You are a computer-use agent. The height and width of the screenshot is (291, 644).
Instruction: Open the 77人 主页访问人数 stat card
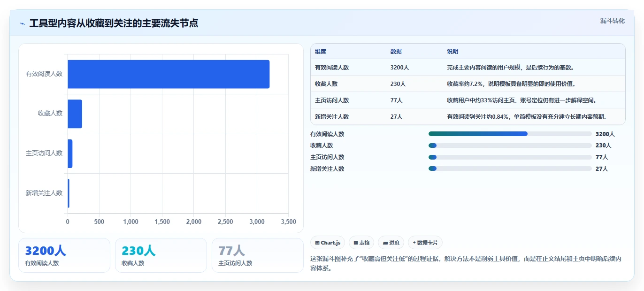[258, 255]
